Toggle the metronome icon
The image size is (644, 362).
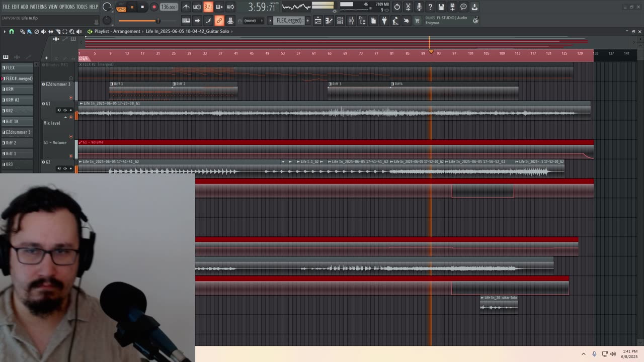[x=186, y=7]
